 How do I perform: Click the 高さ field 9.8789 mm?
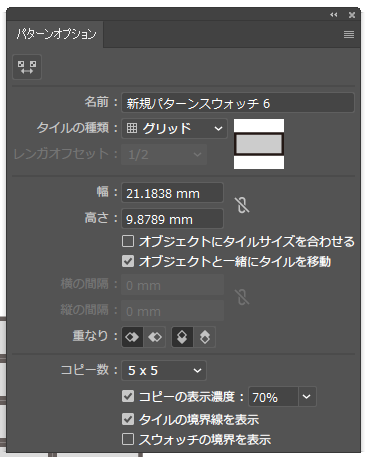(x=172, y=219)
